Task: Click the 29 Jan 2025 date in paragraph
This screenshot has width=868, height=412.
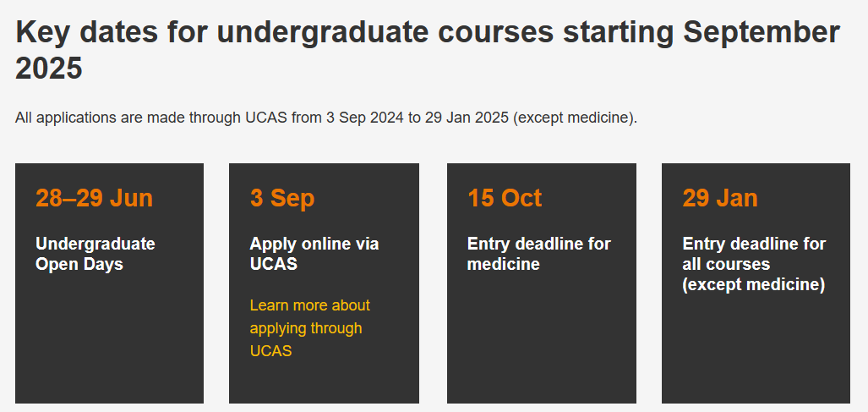Action: click(467, 118)
